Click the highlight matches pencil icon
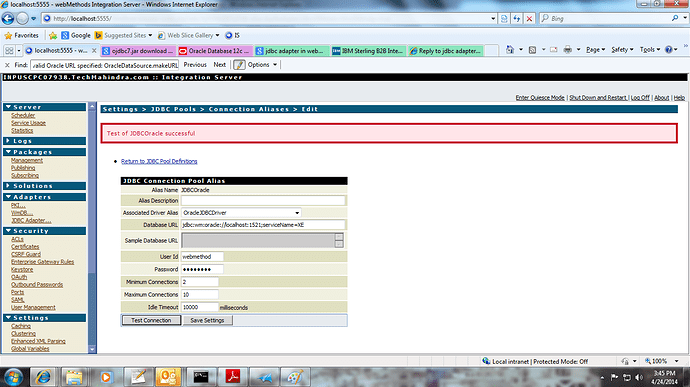The image size is (690, 387). click(x=239, y=65)
